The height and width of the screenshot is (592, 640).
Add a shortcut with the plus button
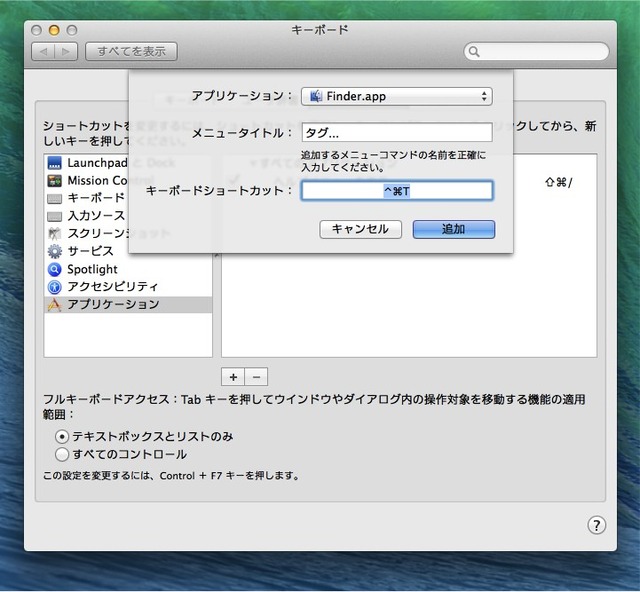point(233,377)
